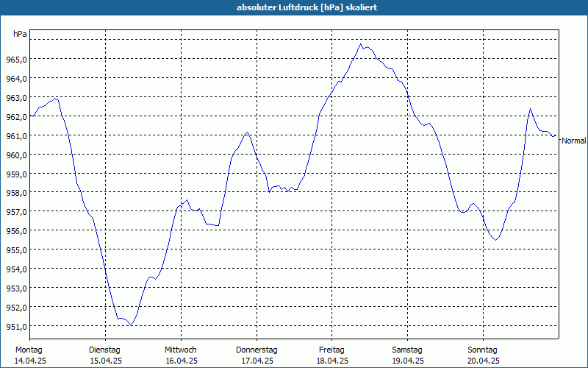Click the 'hPa' axis unit label

(x=20, y=34)
